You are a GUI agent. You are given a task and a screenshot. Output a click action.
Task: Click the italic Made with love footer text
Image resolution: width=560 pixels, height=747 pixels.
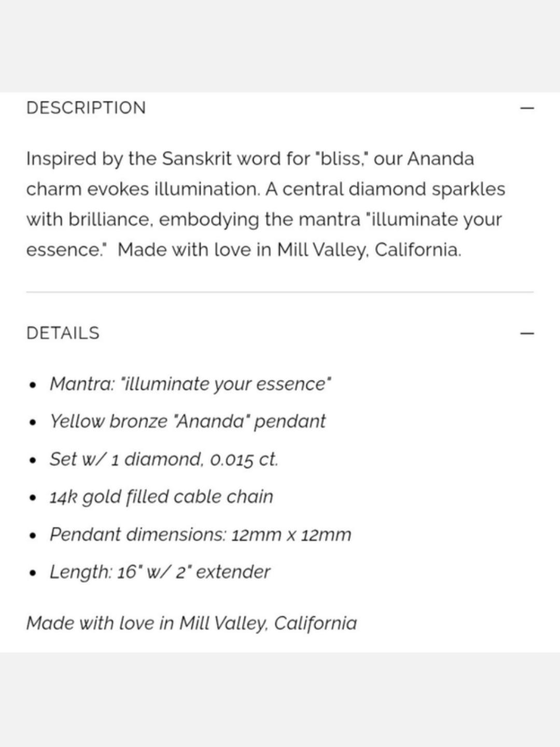(x=192, y=623)
